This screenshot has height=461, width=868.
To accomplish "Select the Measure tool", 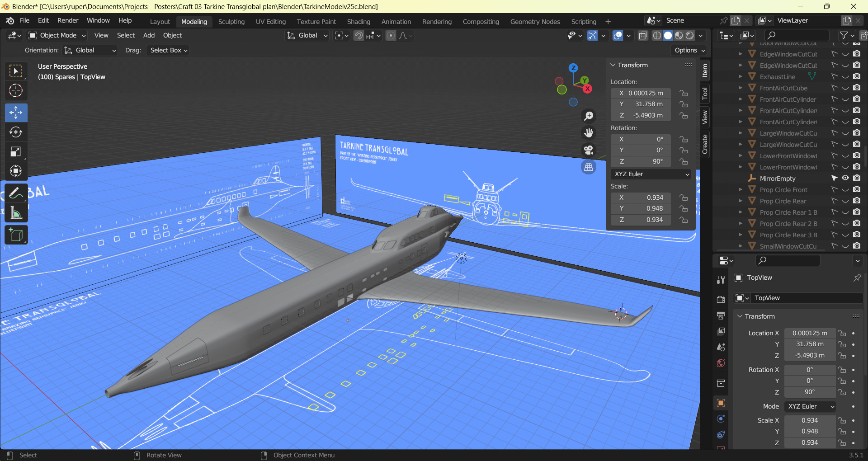I will pyautogui.click(x=16, y=213).
